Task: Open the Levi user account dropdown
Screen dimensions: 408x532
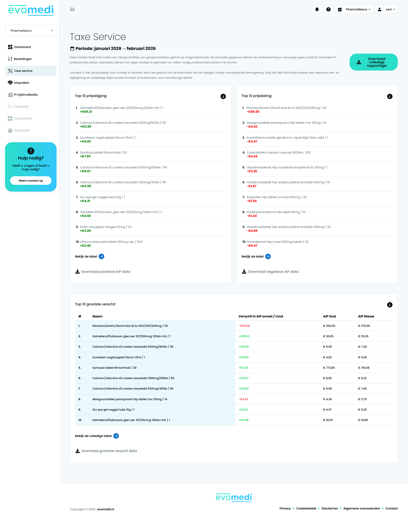Action: (390, 10)
